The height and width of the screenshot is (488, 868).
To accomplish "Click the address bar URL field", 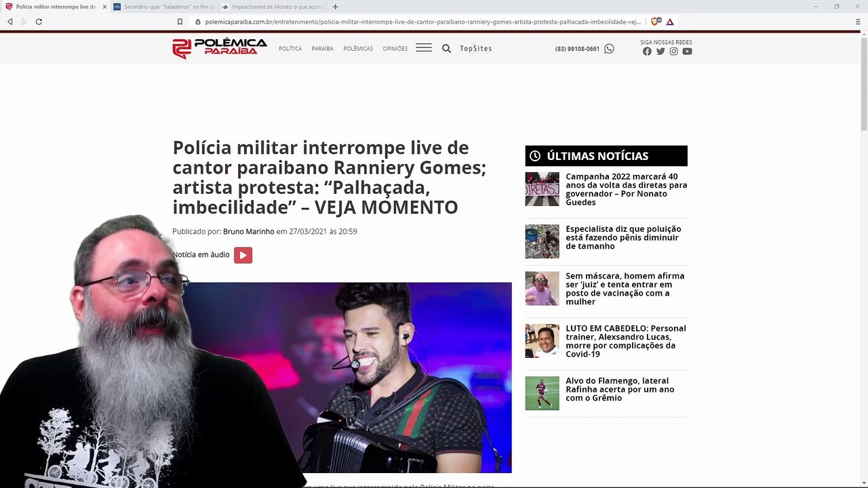I will click(x=417, y=22).
